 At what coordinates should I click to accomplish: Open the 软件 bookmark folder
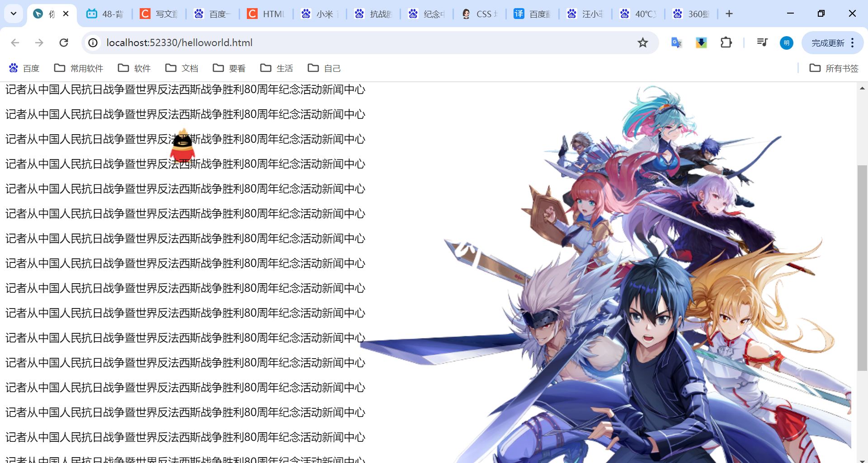(134, 68)
